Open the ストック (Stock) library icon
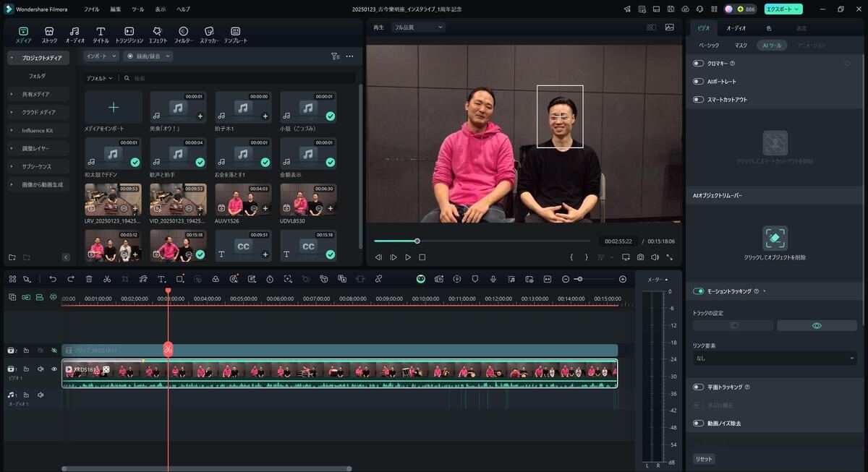The image size is (868, 472). coord(49,32)
